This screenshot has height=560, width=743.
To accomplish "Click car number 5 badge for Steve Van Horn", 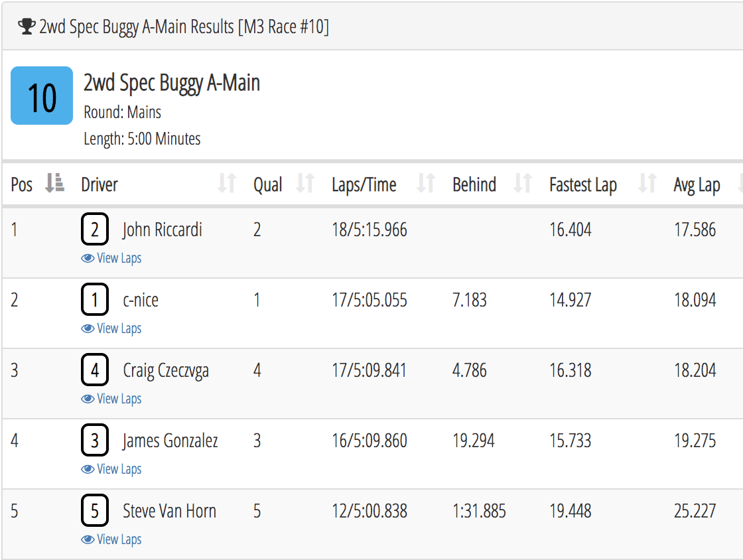I will click(95, 511).
